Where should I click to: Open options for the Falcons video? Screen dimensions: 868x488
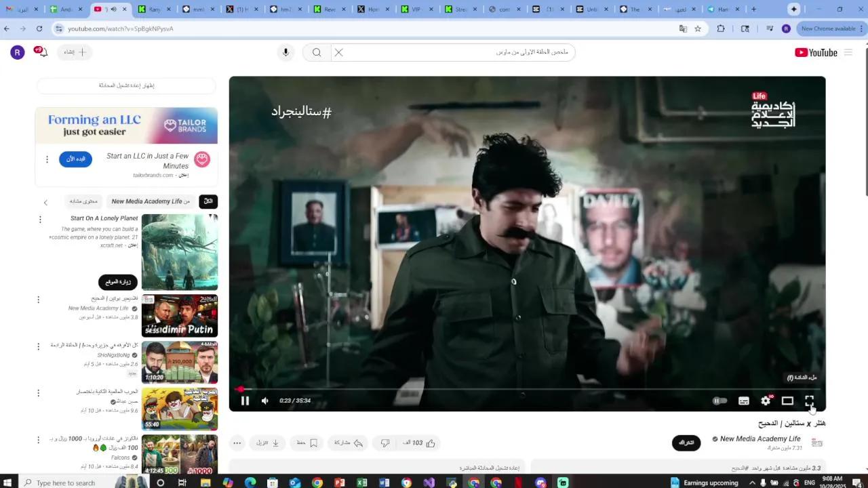[38, 440]
